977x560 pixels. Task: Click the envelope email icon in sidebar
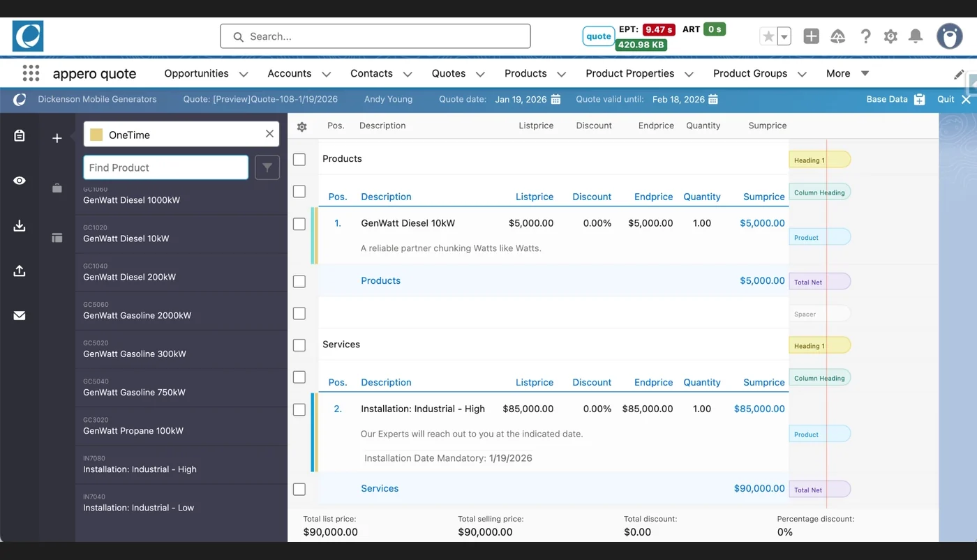pyautogui.click(x=20, y=316)
